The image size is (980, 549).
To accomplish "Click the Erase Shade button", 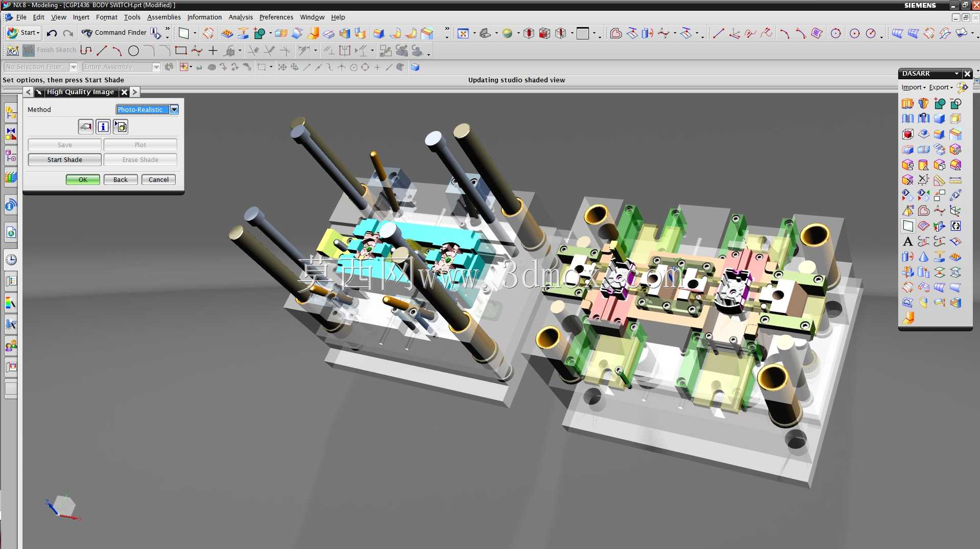I will click(141, 159).
